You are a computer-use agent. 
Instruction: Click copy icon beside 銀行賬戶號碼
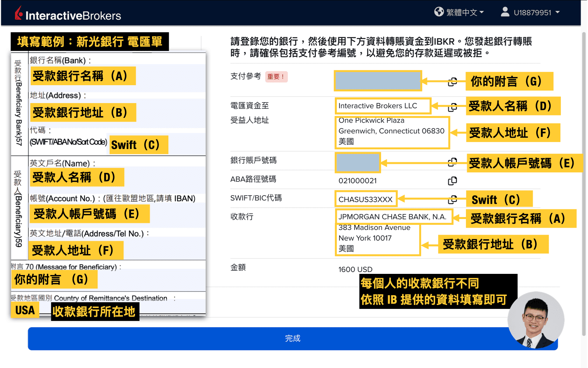[453, 162]
